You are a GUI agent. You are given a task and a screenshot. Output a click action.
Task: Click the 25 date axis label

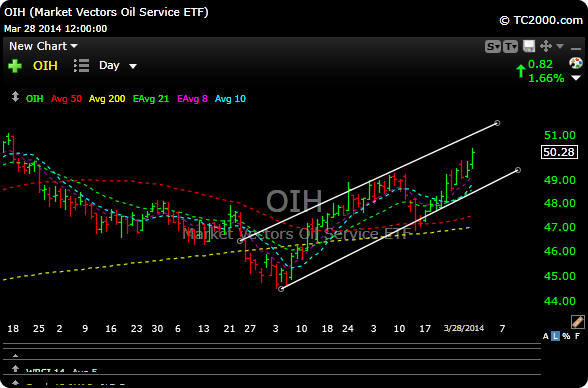(x=39, y=329)
